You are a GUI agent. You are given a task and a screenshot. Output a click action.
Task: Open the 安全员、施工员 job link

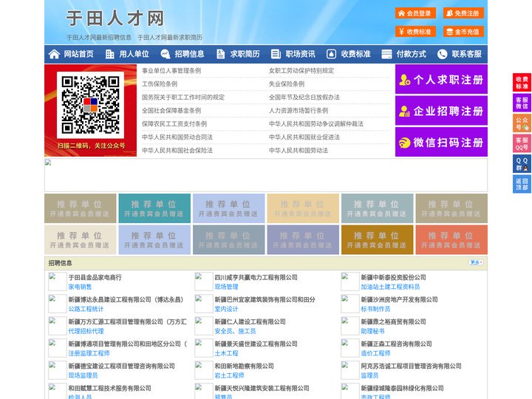click(235, 331)
